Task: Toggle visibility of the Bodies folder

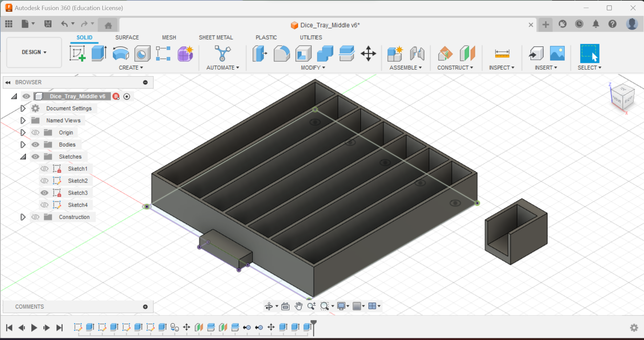Action: pyautogui.click(x=35, y=145)
